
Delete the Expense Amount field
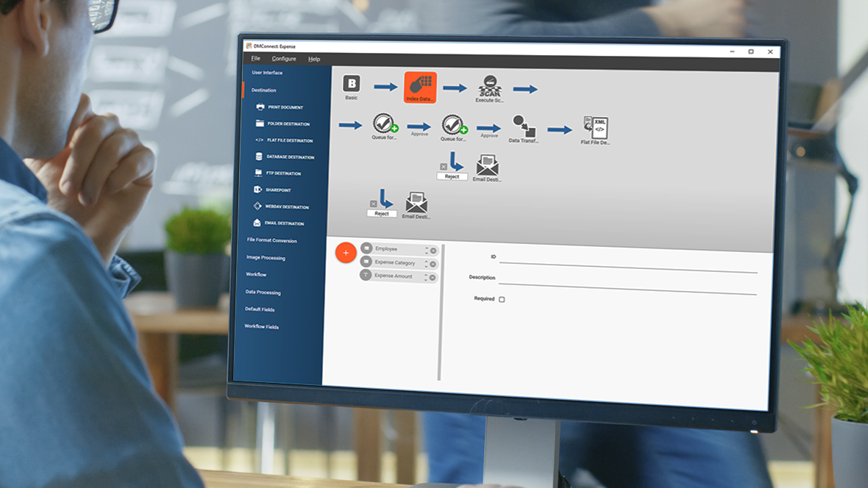(x=433, y=278)
